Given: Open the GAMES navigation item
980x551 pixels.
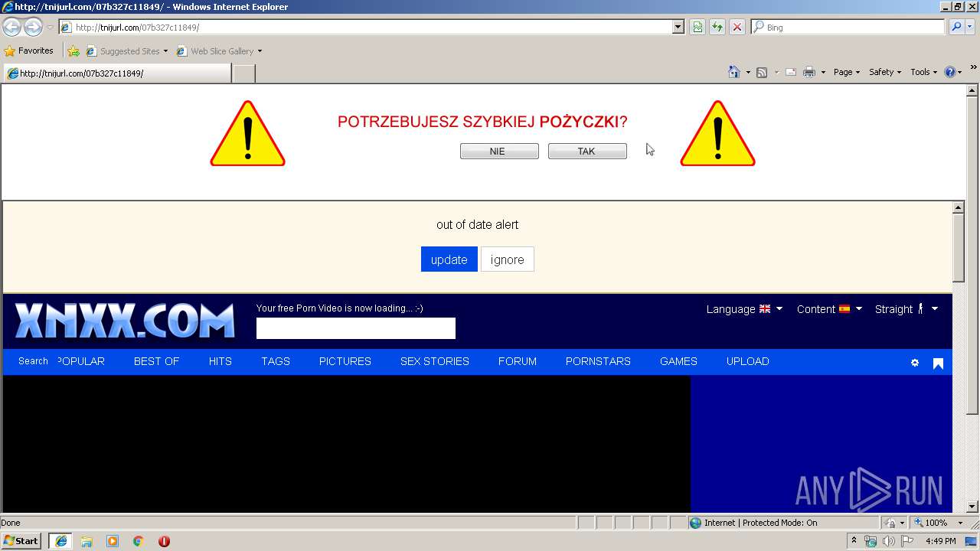Looking at the screenshot, I should tap(678, 361).
